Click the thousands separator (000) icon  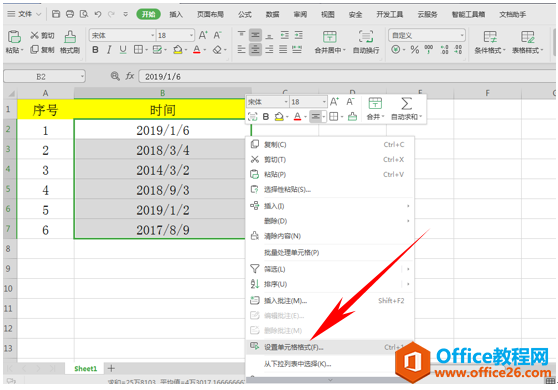[429, 50]
